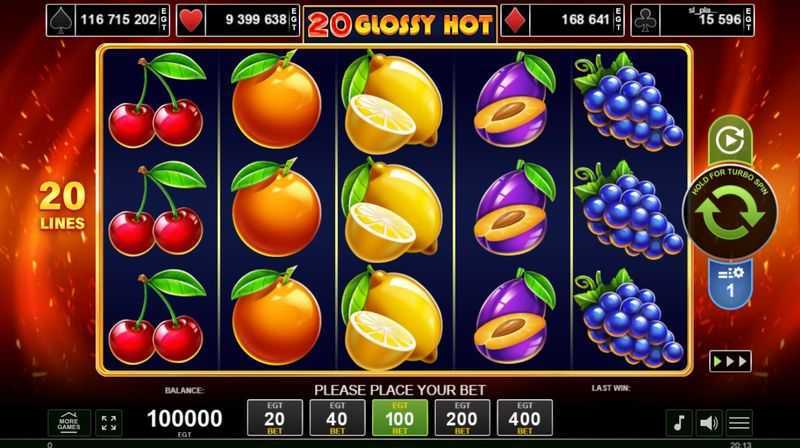Start autoplay with the green play icon

coord(730,140)
